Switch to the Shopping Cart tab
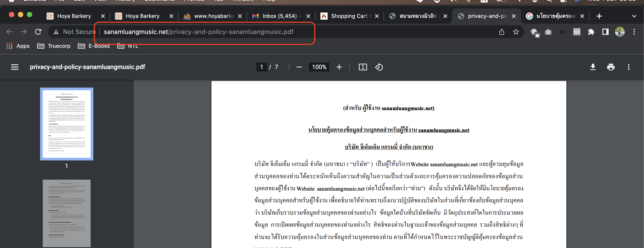The width and height of the screenshot is (644, 248). (349, 16)
